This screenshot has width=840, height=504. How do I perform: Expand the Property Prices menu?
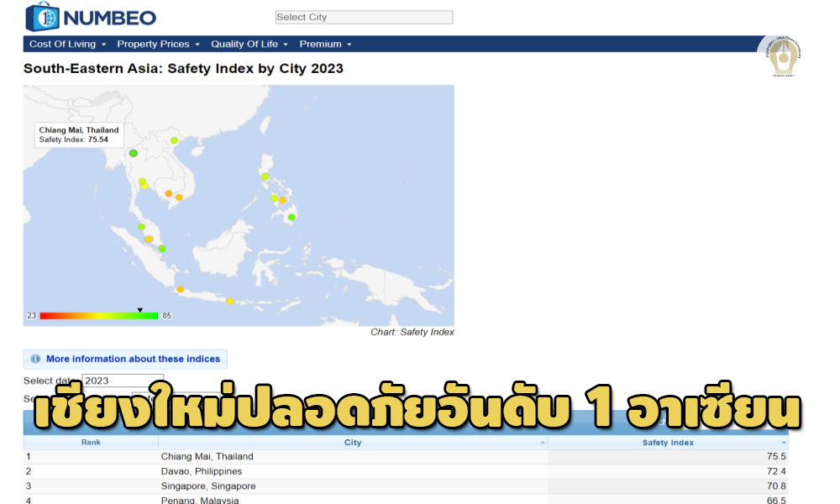coord(158,44)
